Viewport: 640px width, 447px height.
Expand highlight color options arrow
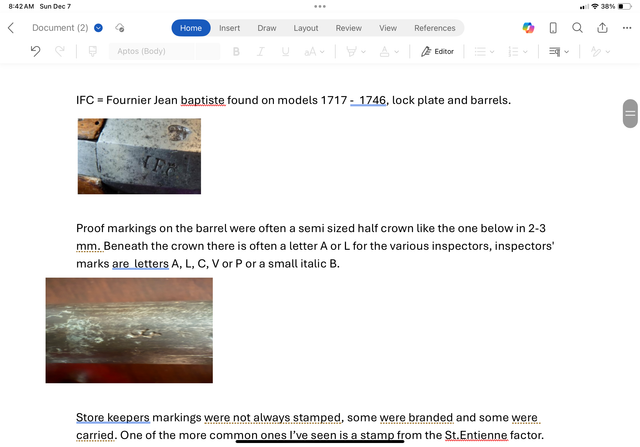pyautogui.click(x=363, y=52)
